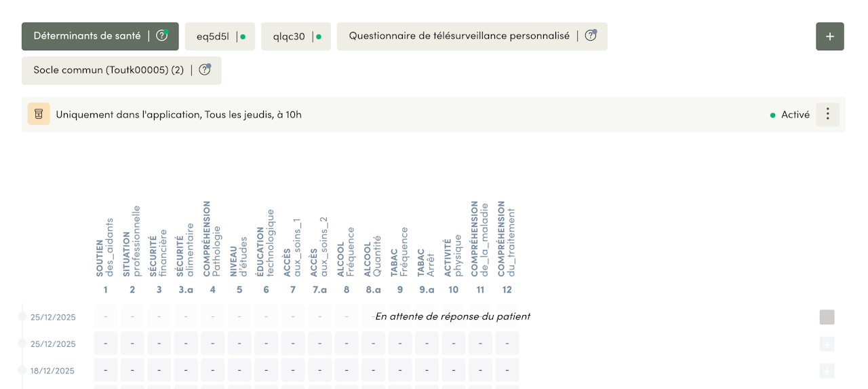
Task: Open Questionnaire de télésurveillance personnalisé tab
Action: tap(459, 36)
